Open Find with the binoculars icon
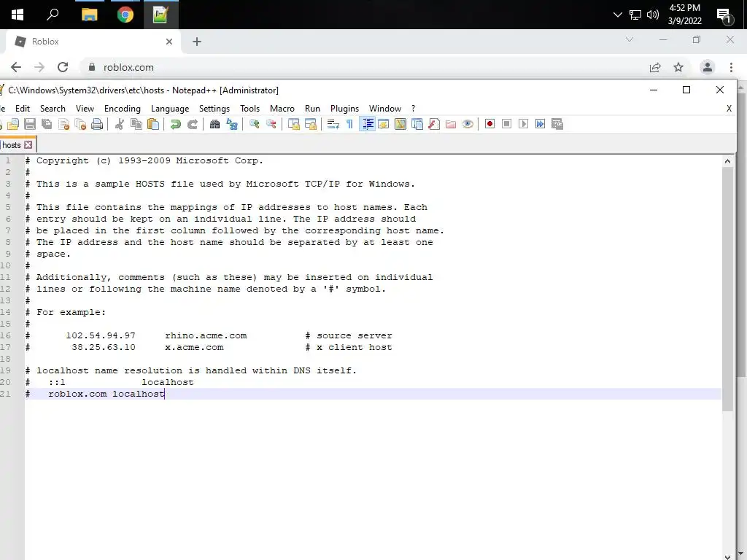Screen dimensions: 747x560 click(215, 124)
